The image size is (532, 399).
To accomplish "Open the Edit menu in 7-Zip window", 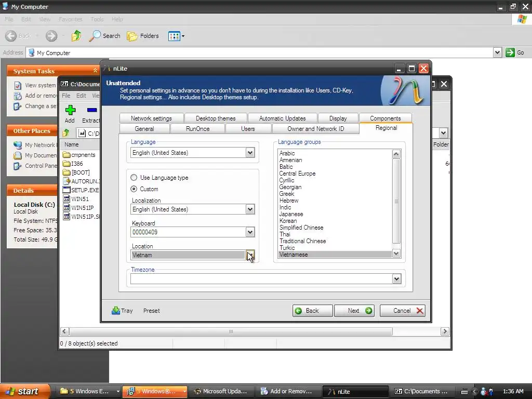I will [81, 96].
